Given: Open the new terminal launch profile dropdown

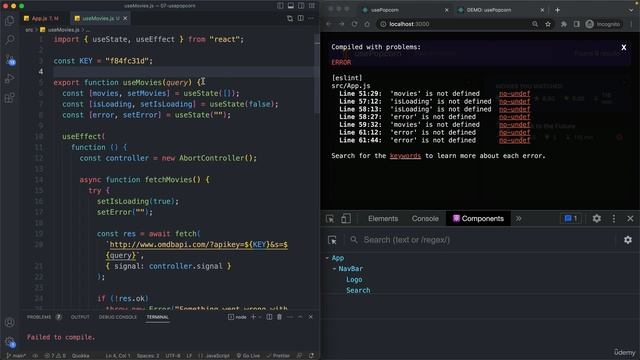Looking at the screenshot, I should tap(260, 317).
